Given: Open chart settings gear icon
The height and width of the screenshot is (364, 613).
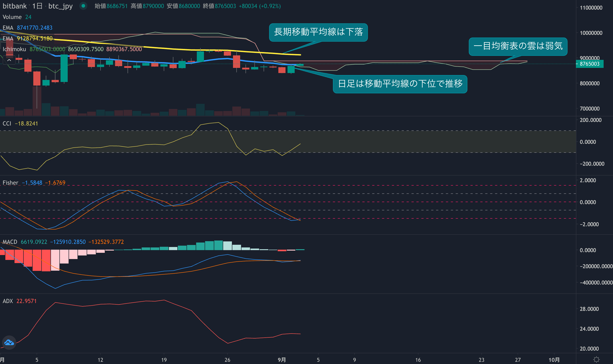Looking at the screenshot, I should pyautogui.click(x=596, y=360).
